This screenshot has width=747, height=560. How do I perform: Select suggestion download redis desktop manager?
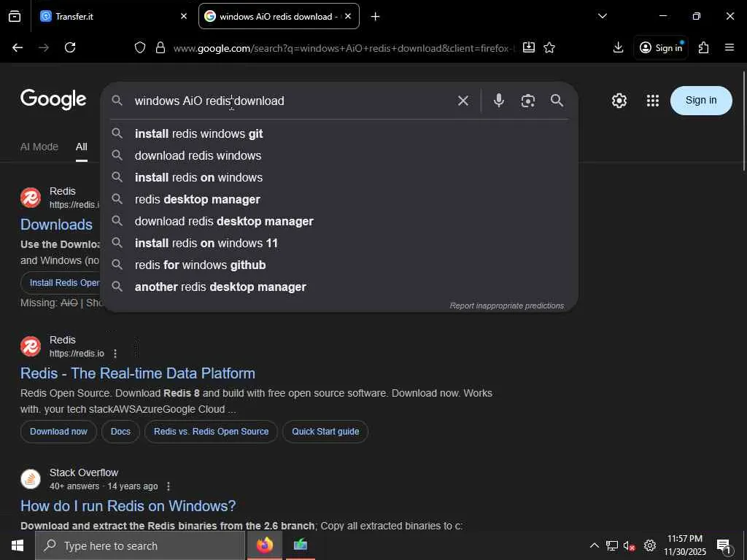[339, 222]
